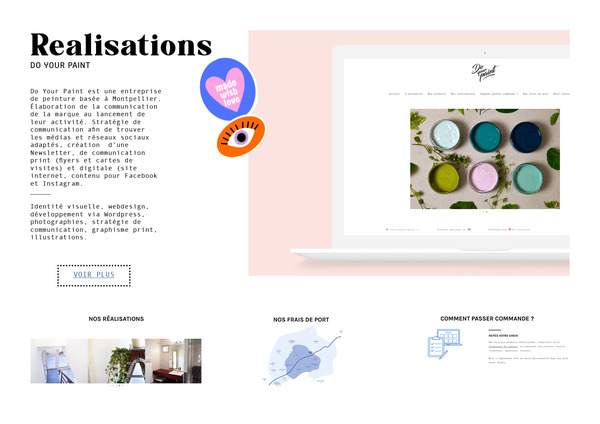Click the Accueil item in mockup navigation
The image size is (600, 424).
[395, 94]
